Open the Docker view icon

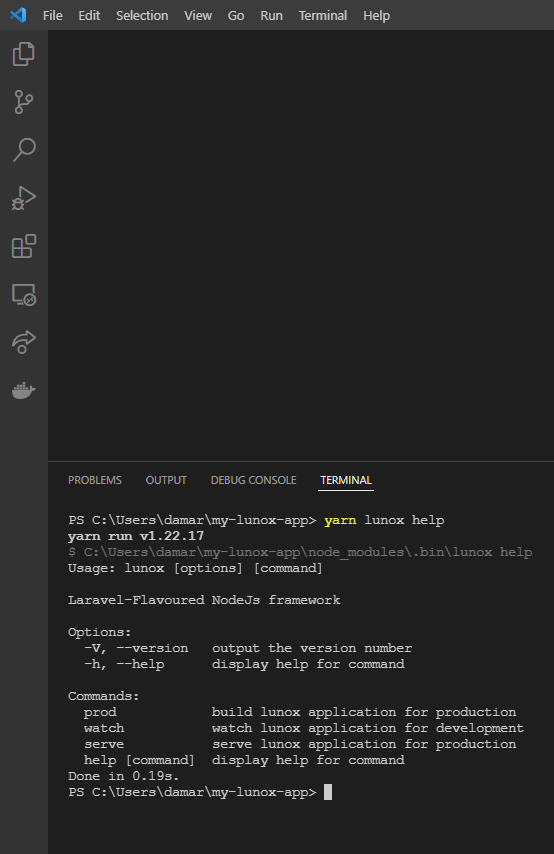[23, 390]
